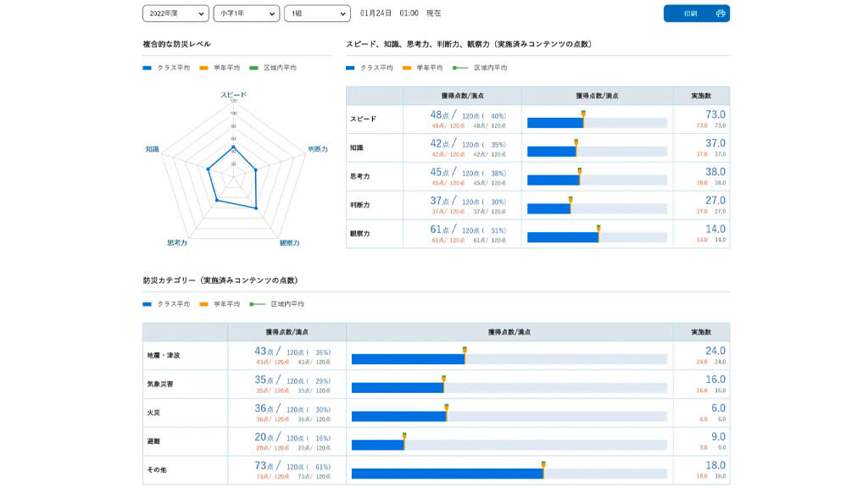Click the 18.0 count for その他
This screenshot has height=488, width=868.
tap(715, 465)
